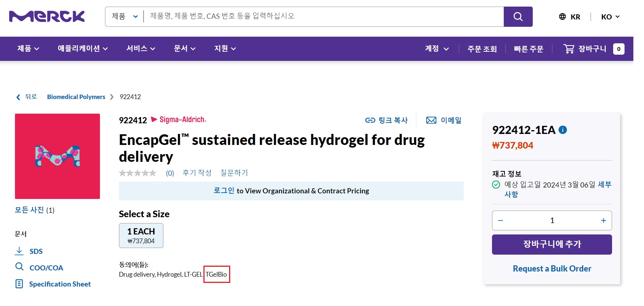Share product by 이메일 envelope
This screenshot has height=306, width=644.
[x=444, y=120]
